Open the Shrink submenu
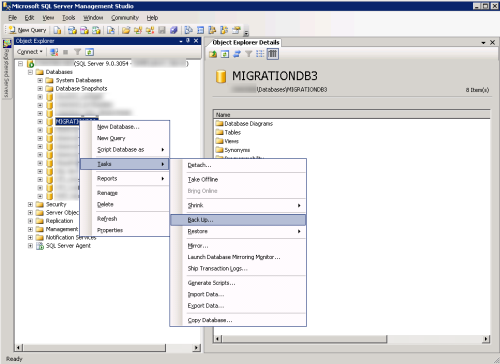Screen dimensions: 500x364 pos(238,205)
